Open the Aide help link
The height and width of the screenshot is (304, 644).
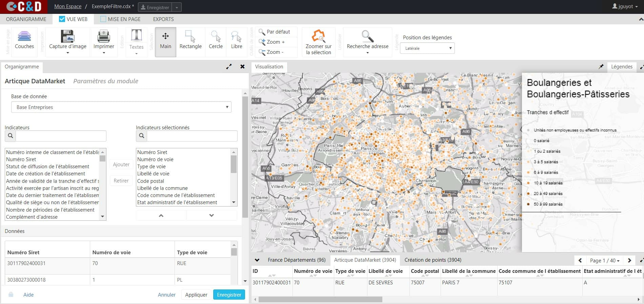pos(28,295)
